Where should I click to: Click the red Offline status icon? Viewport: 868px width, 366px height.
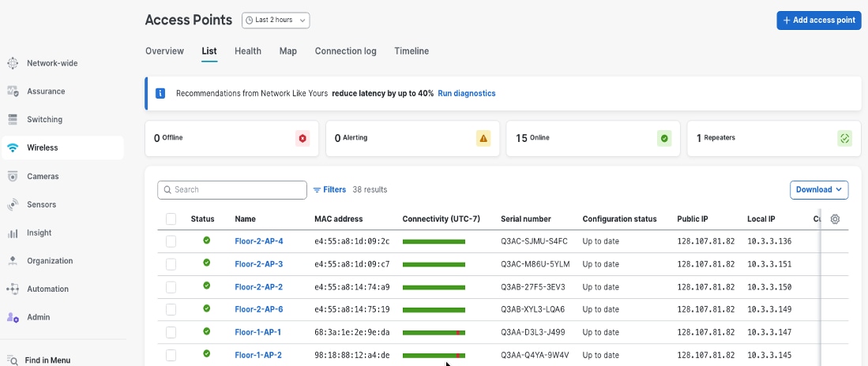tap(302, 138)
